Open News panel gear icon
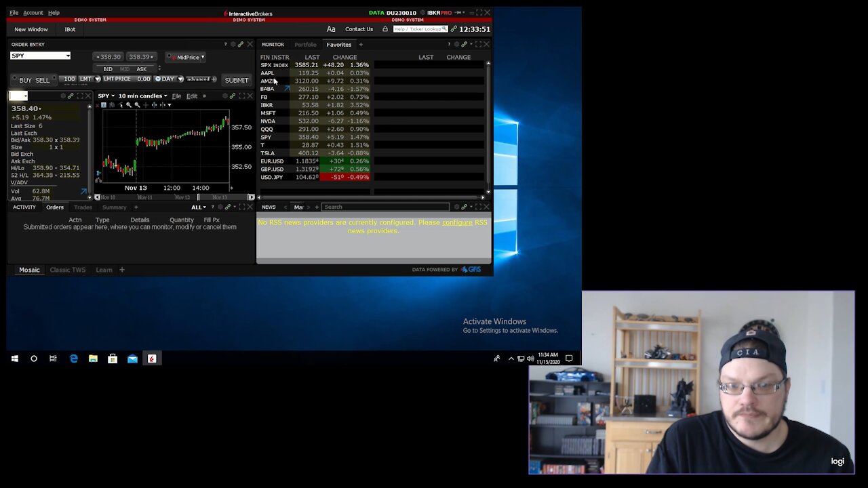This screenshot has height=488, width=868. (x=456, y=207)
